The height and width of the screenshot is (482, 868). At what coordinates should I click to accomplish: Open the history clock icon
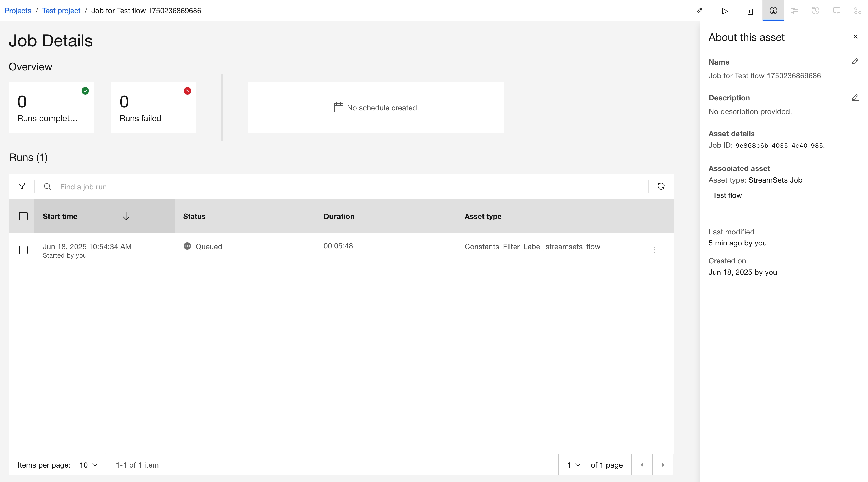[x=815, y=11]
